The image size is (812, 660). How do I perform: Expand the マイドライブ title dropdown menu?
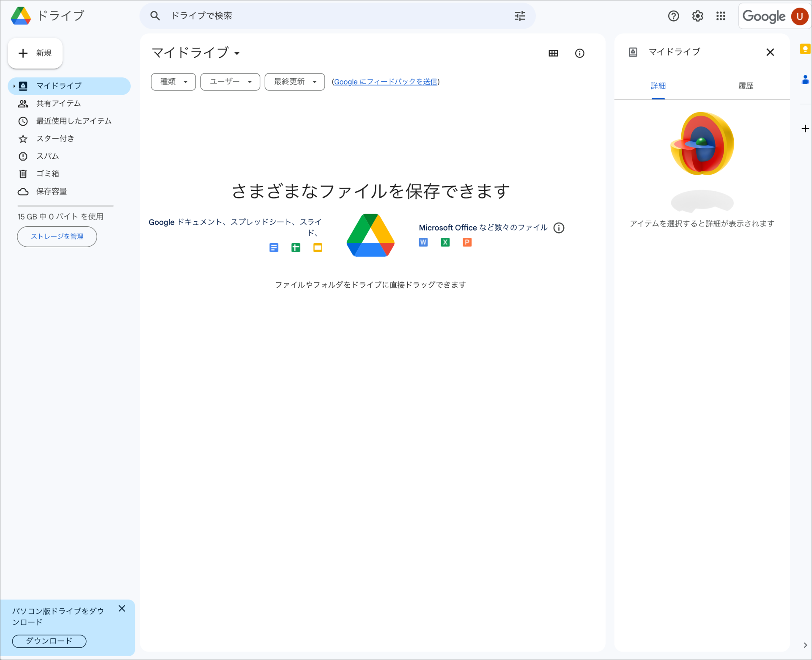[x=238, y=53]
